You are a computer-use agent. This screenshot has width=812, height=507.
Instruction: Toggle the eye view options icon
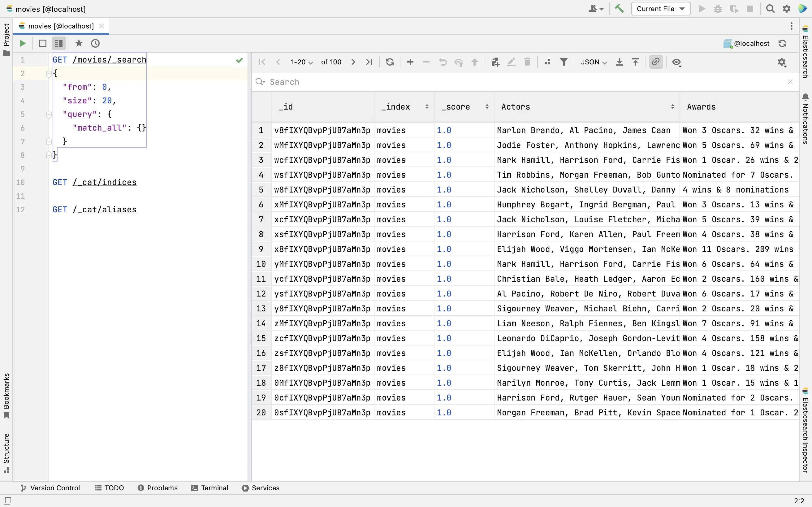click(x=676, y=63)
